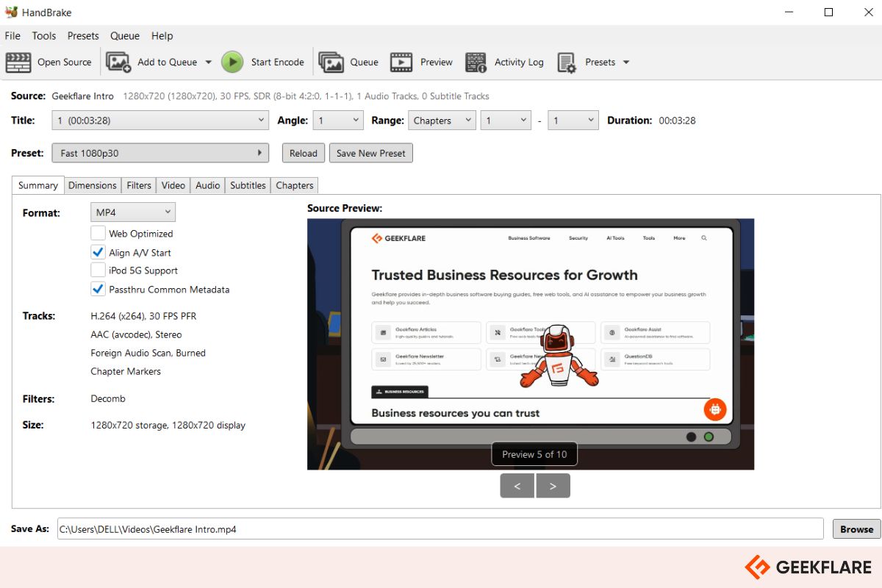Click the Add to Queue picture icon
Viewport: 882px width, 588px height.
point(118,62)
